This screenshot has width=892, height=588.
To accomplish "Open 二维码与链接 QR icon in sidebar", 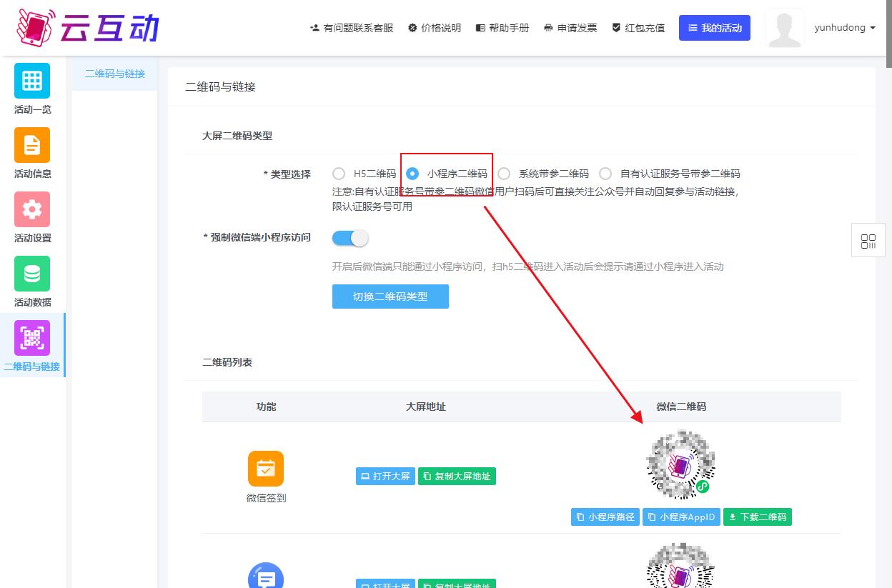I will click(32, 338).
